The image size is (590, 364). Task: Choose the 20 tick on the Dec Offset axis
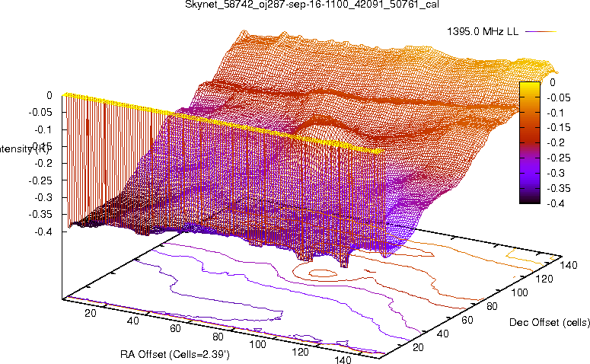click(x=418, y=347)
